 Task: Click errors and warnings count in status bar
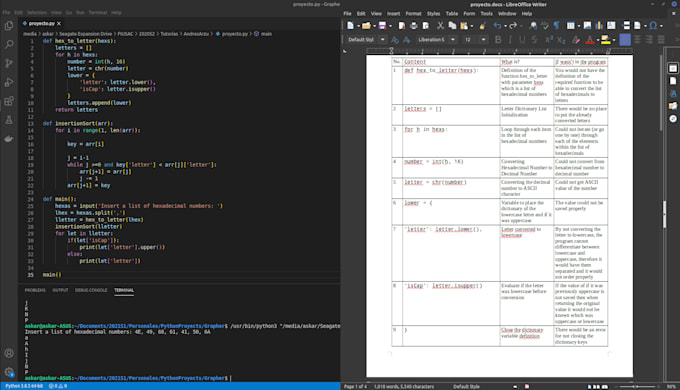point(58,386)
